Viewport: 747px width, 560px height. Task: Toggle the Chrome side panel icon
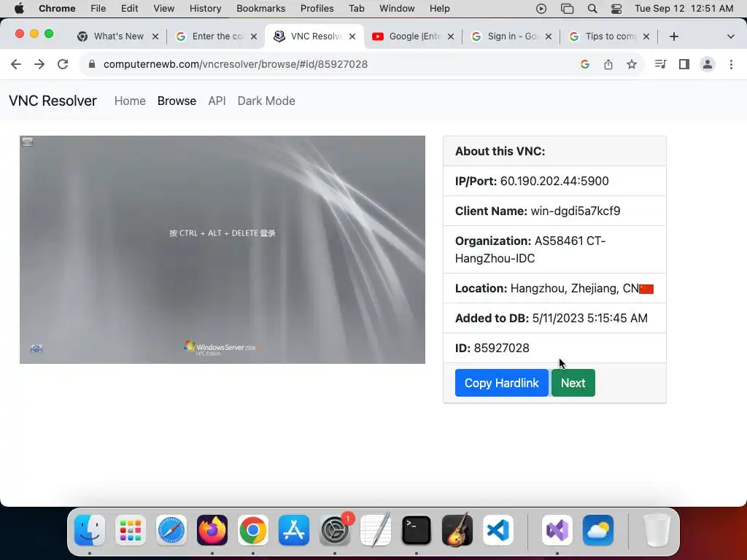click(x=684, y=64)
